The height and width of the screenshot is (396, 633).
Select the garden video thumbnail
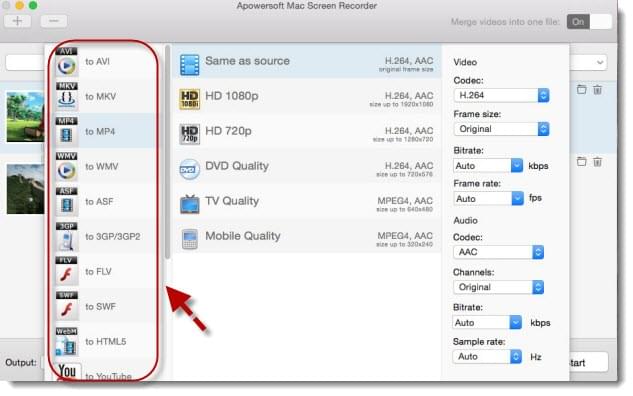point(25,117)
